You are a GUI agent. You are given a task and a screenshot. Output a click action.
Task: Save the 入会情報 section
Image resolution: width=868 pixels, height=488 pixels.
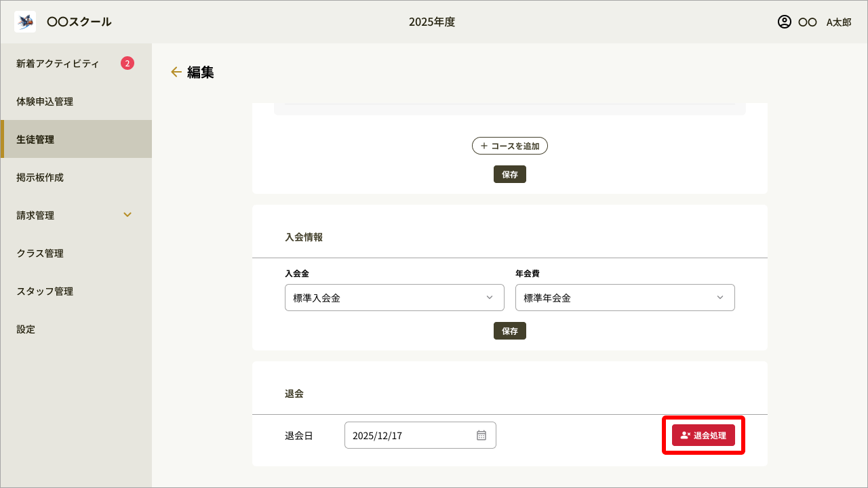point(509,331)
